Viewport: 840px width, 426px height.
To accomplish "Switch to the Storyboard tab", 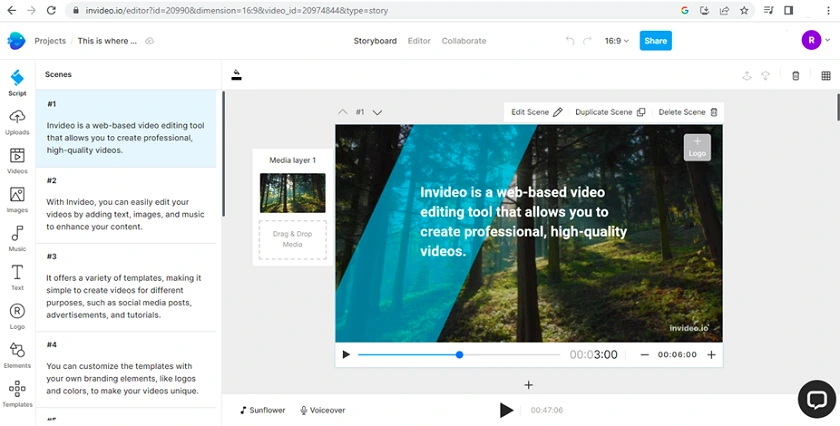I will click(x=375, y=41).
